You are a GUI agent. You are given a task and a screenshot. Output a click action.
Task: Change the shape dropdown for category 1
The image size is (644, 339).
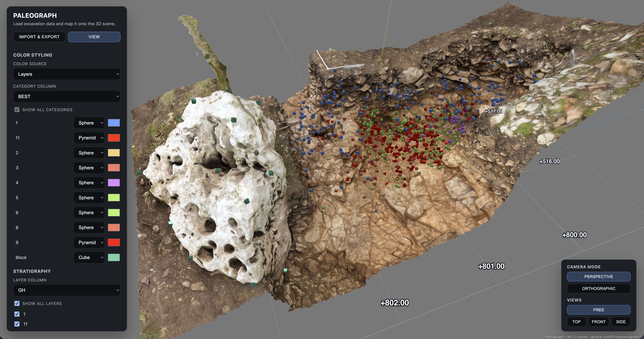[x=89, y=123]
